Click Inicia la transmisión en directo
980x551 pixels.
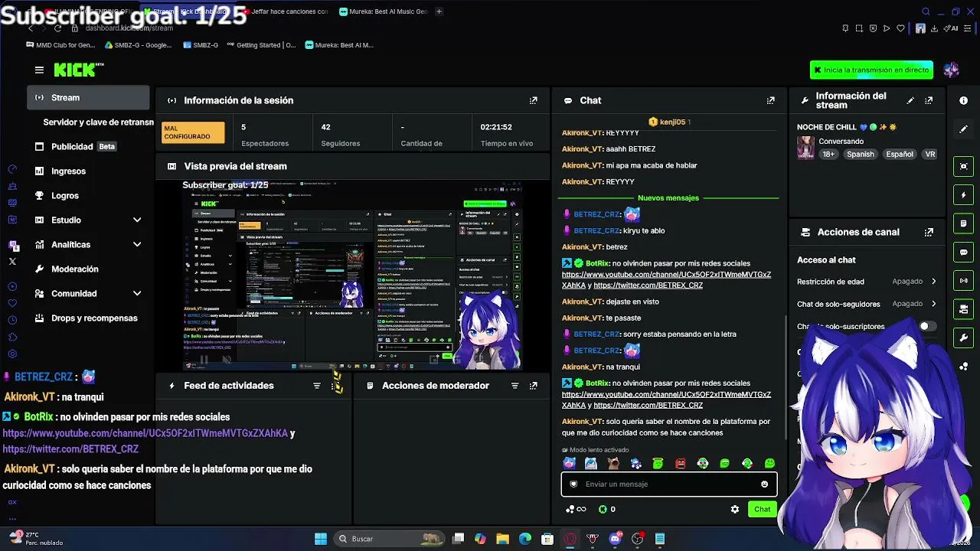pyautogui.click(x=871, y=70)
